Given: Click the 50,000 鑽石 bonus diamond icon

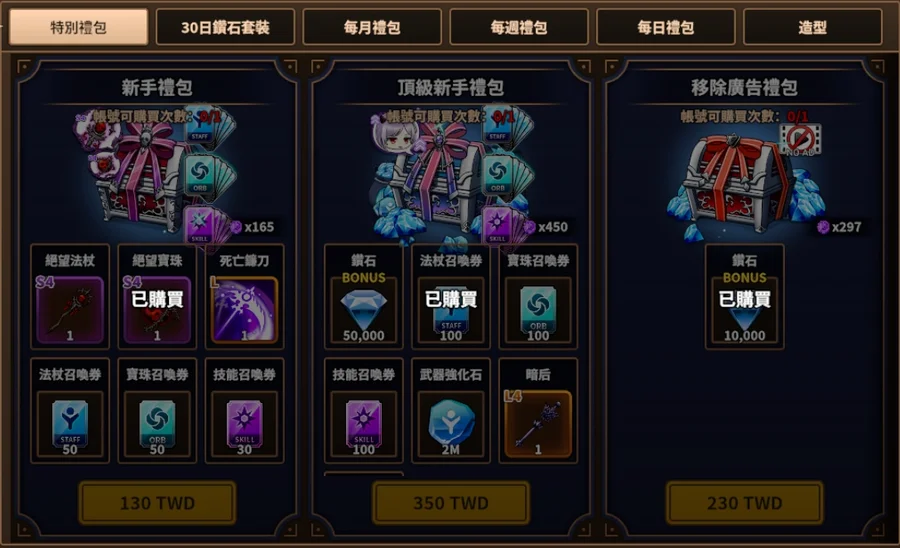Looking at the screenshot, I should coord(364,310).
